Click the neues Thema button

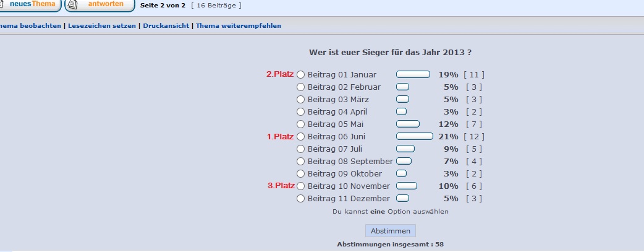coord(30,5)
